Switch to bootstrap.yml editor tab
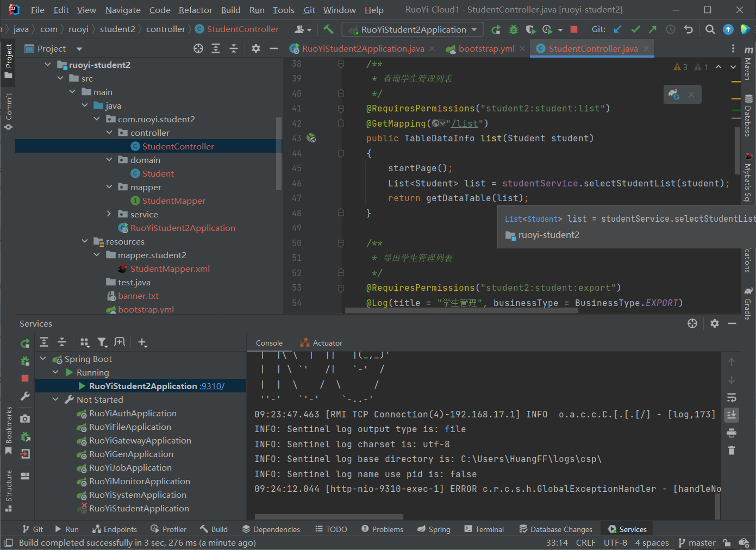The height and width of the screenshot is (550, 756). 486,49
